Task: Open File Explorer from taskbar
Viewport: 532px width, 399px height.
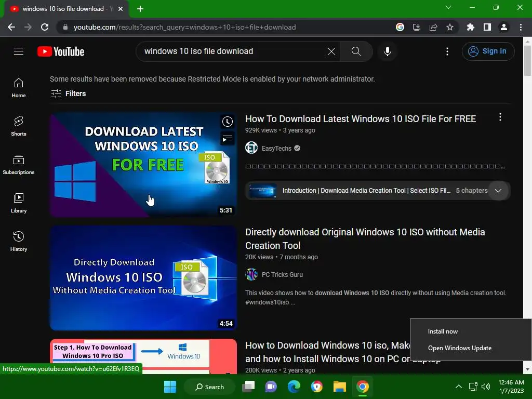Action: tap(339, 387)
